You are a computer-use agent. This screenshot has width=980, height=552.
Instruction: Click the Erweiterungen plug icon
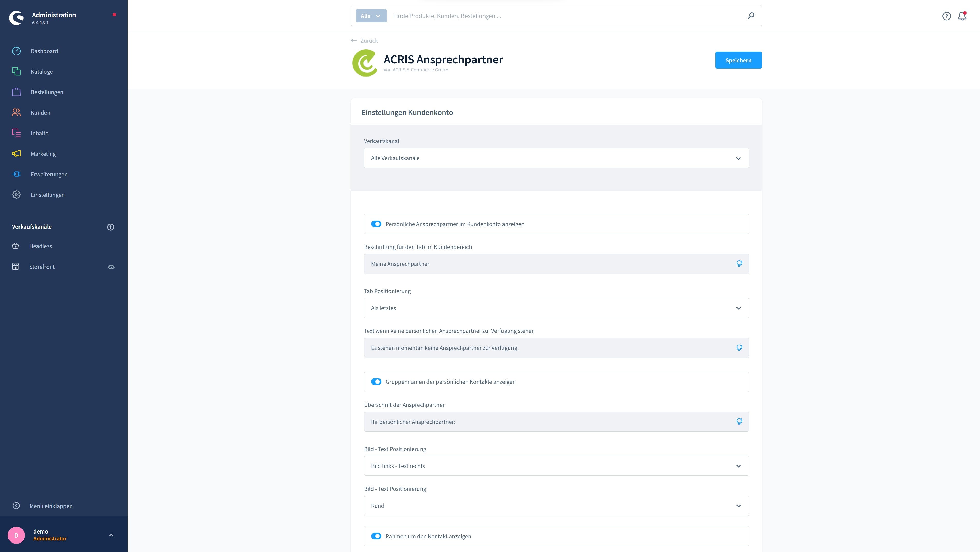tap(16, 174)
